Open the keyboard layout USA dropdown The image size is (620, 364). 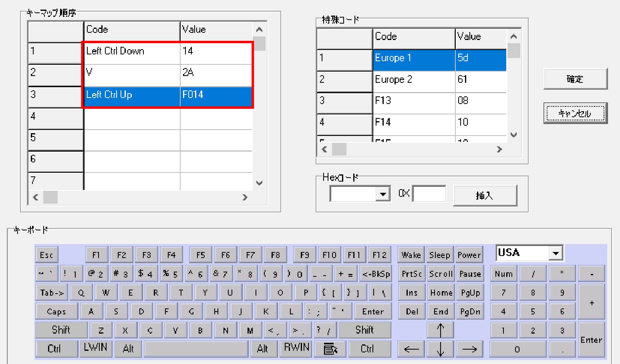[x=555, y=253]
